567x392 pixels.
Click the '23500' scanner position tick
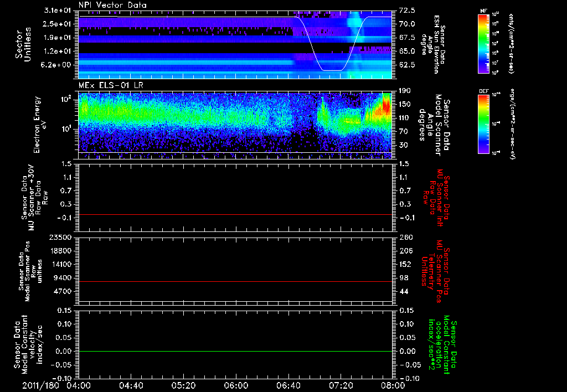[61, 238]
